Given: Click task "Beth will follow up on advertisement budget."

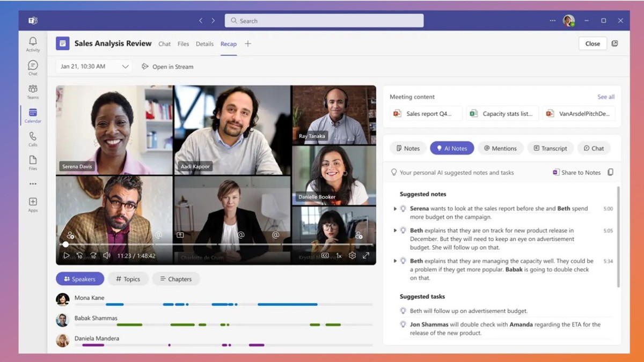Looking at the screenshot, I should pos(469,311).
